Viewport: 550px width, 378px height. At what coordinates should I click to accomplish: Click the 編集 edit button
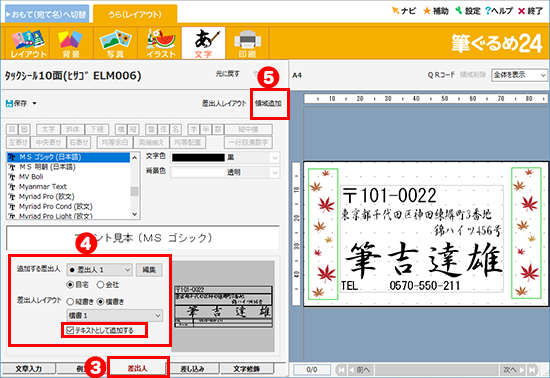pyautogui.click(x=149, y=270)
